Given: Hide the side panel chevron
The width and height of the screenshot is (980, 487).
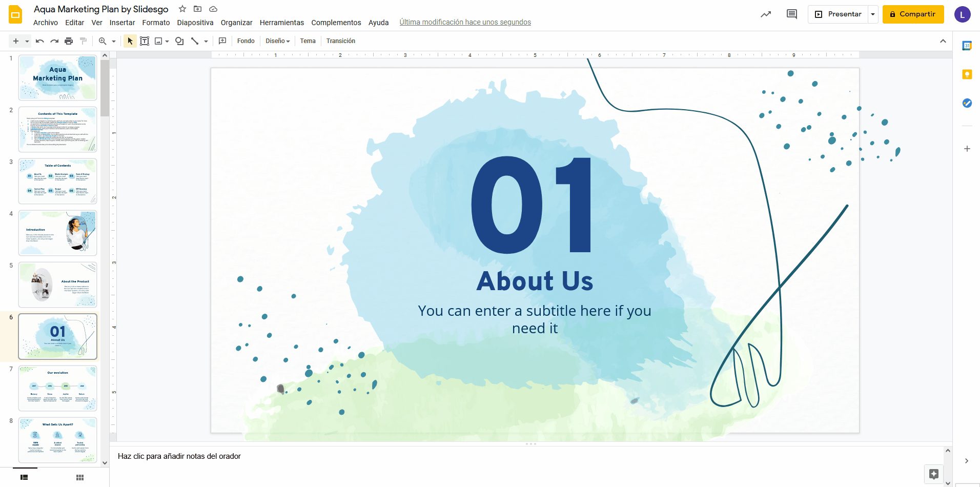Looking at the screenshot, I should pos(967,461).
